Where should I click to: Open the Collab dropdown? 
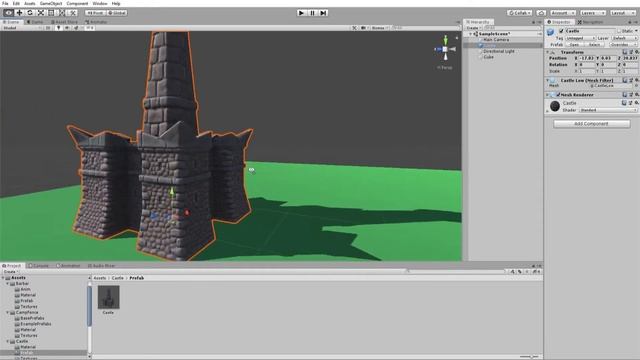point(520,13)
